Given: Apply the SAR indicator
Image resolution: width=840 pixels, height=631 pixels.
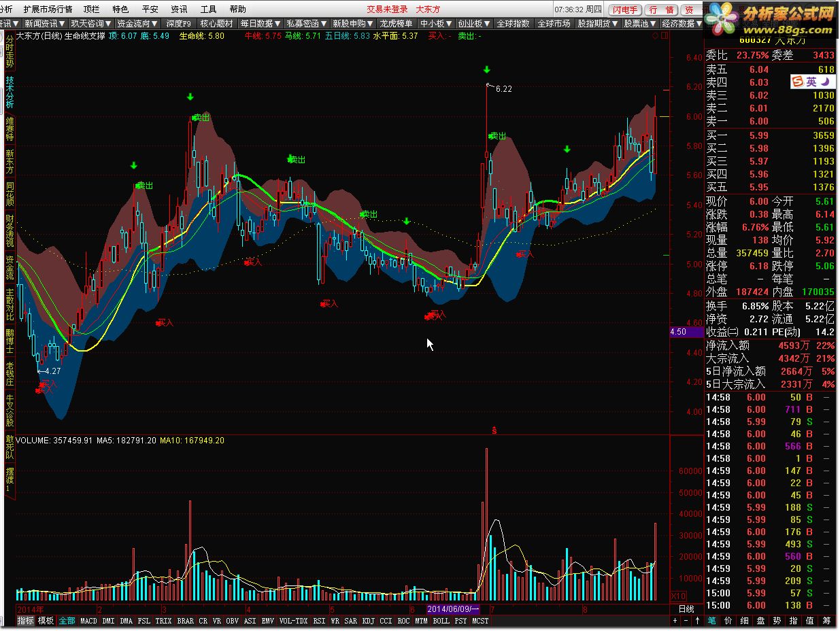Looking at the screenshot, I should [x=350, y=621].
